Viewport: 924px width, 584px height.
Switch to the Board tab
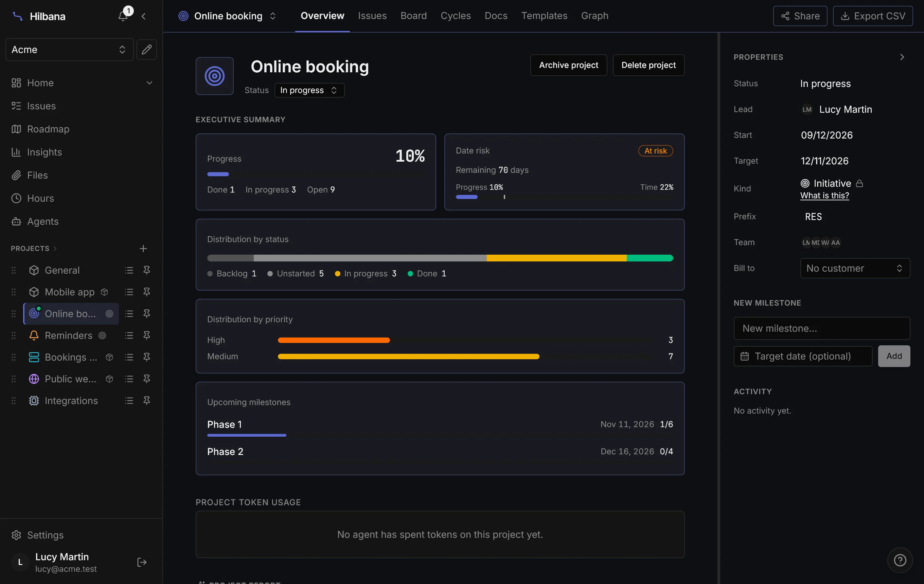tap(413, 16)
